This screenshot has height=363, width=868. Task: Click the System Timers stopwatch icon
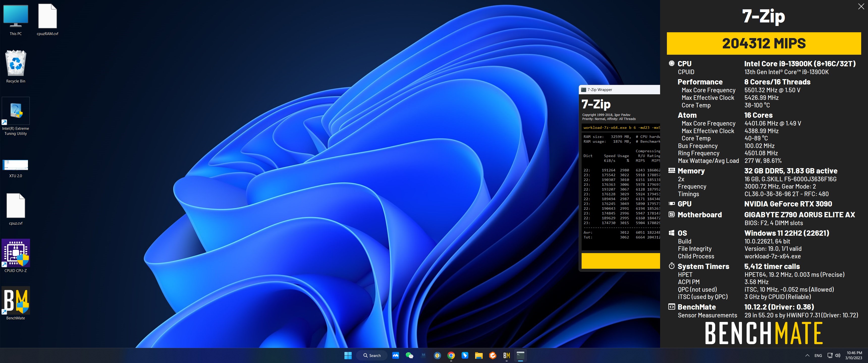pos(671,266)
